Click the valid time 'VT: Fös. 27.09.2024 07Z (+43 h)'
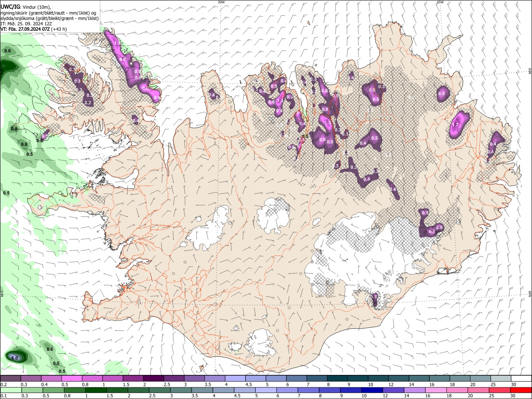Screen dimensions: 532x399 click(34, 29)
